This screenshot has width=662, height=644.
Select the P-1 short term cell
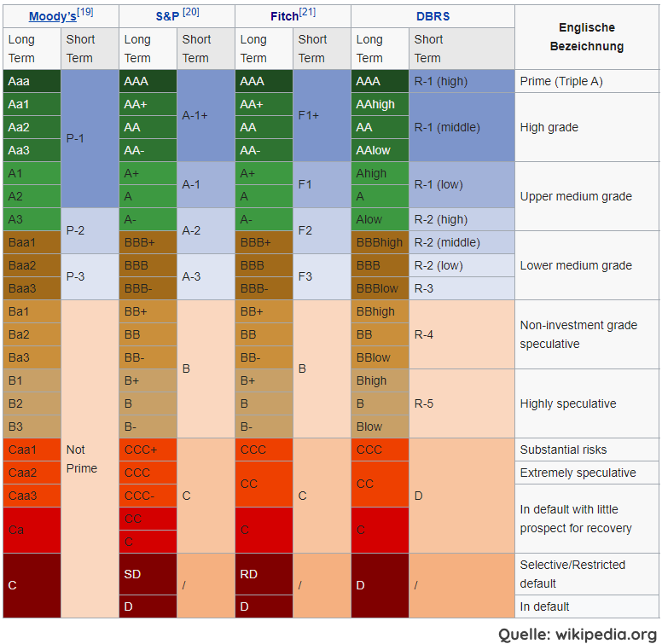(90, 138)
